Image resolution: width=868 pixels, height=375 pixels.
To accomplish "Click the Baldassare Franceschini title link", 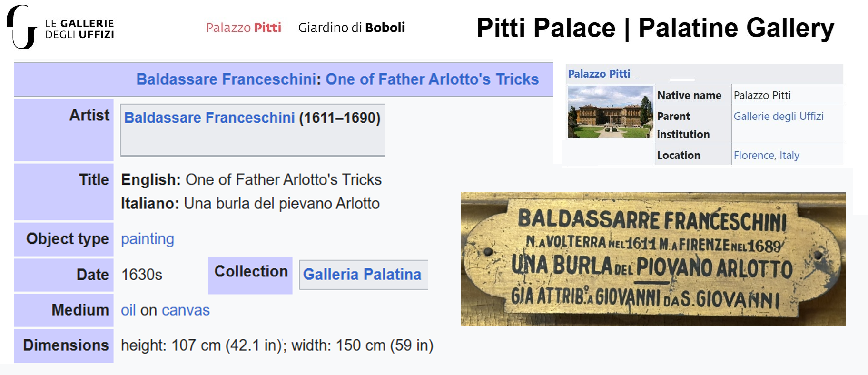I will tap(227, 79).
